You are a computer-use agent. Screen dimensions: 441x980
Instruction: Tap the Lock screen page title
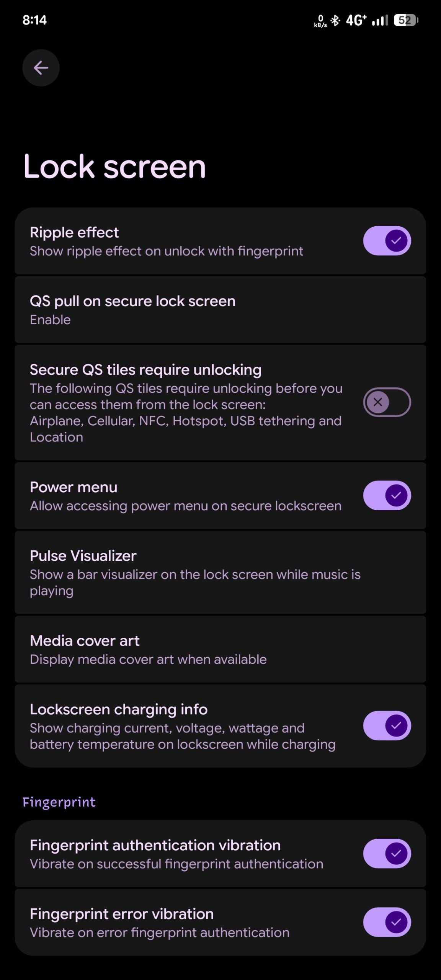tap(114, 166)
